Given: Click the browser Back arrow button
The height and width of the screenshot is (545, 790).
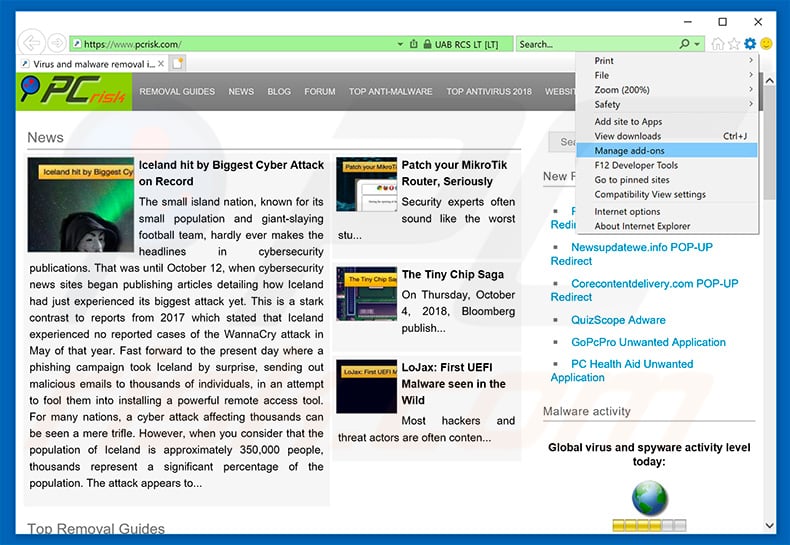Looking at the screenshot, I should [x=31, y=43].
